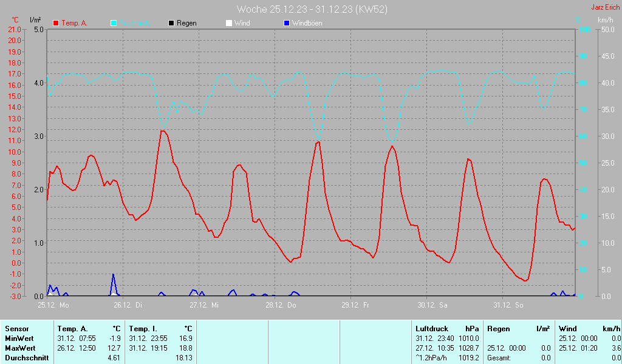The image size is (622, 364).
Task: Click the '25.0' km/h axis tick
Action: point(607,163)
